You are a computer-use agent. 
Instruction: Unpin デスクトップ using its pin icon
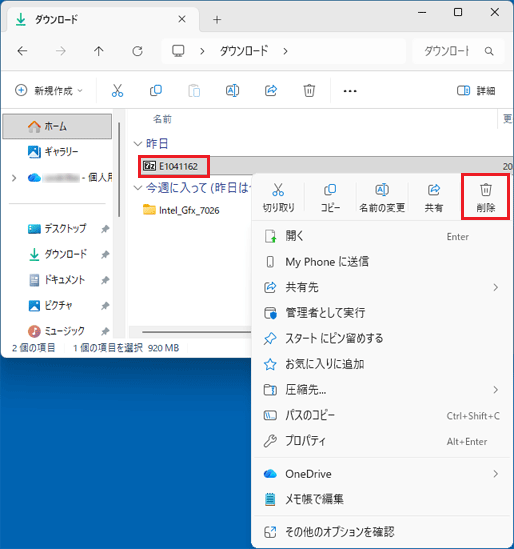coord(105,229)
